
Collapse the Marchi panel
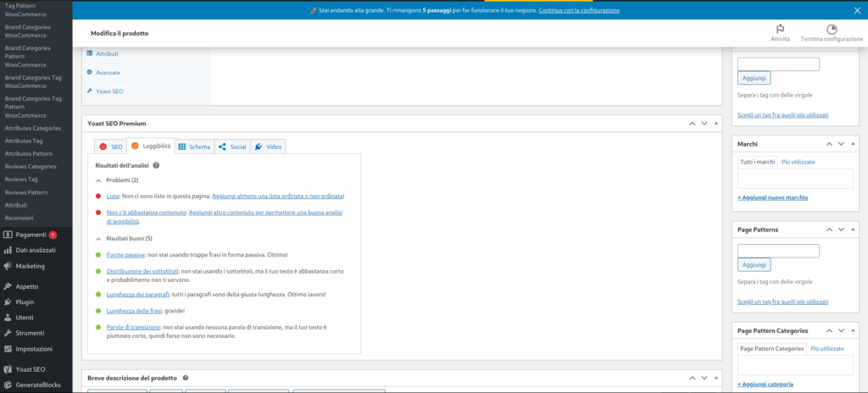853,144
